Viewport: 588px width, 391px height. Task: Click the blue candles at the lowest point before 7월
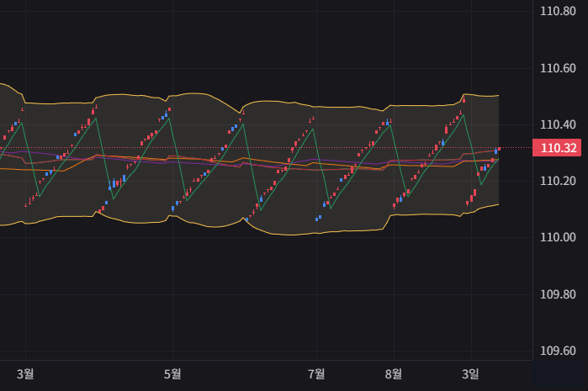pyautogui.click(x=318, y=218)
